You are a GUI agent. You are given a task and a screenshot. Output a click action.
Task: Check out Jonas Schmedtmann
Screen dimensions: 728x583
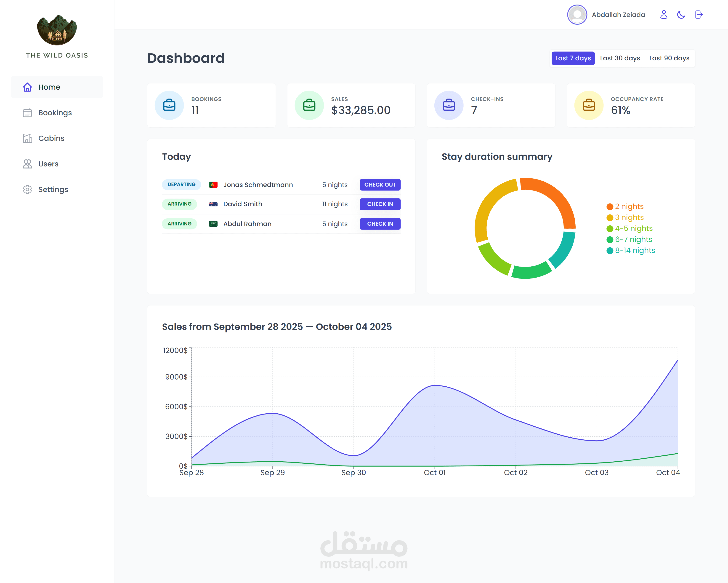380,185
